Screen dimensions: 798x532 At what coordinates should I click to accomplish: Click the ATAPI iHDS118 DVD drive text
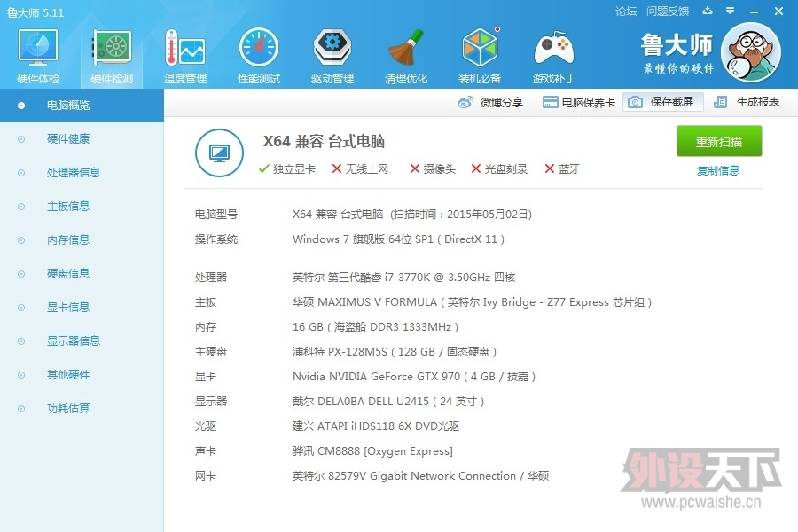coord(376,426)
